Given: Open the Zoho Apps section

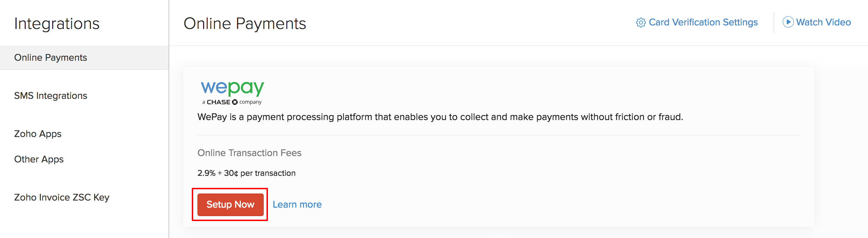Looking at the screenshot, I should (38, 134).
